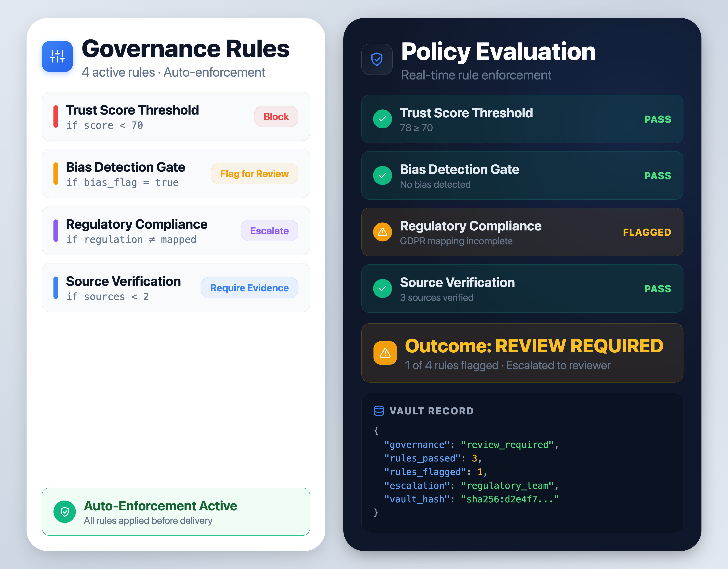
Task: Click the Governance Rules sliders icon
Action: 57,57
